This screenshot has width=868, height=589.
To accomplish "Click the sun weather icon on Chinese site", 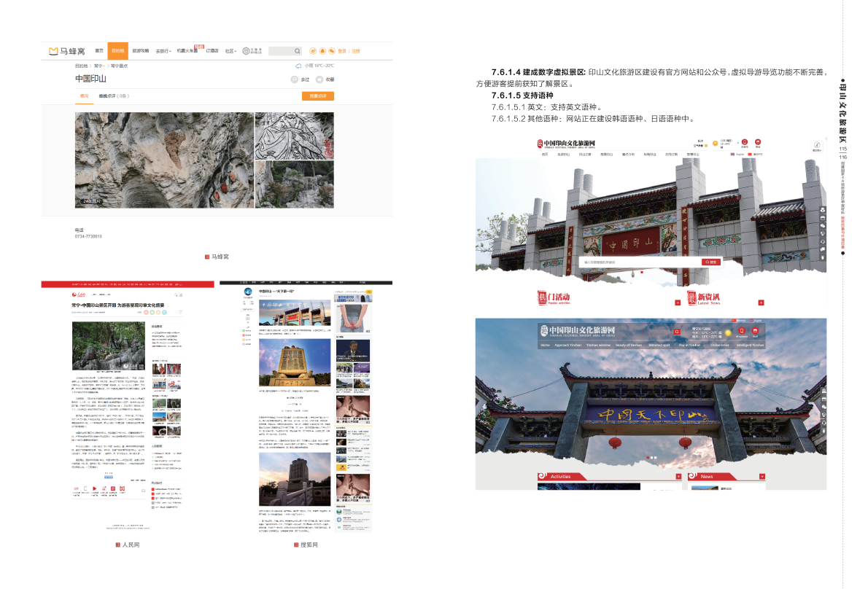I will coord(716,143).
